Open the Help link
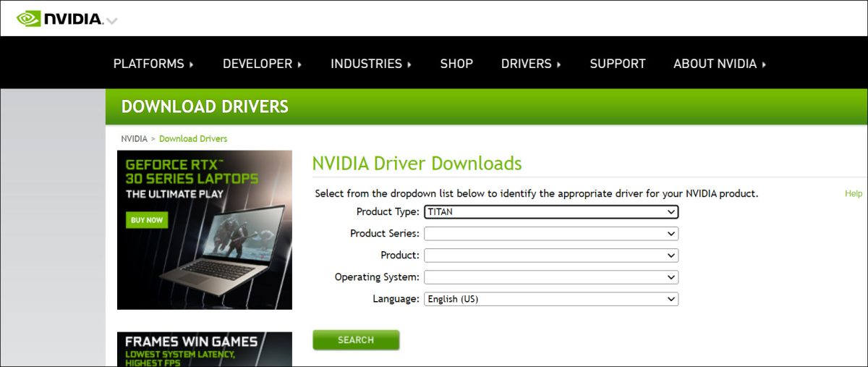This screenshot has height=367, width=868. click(x=854, y=194)
